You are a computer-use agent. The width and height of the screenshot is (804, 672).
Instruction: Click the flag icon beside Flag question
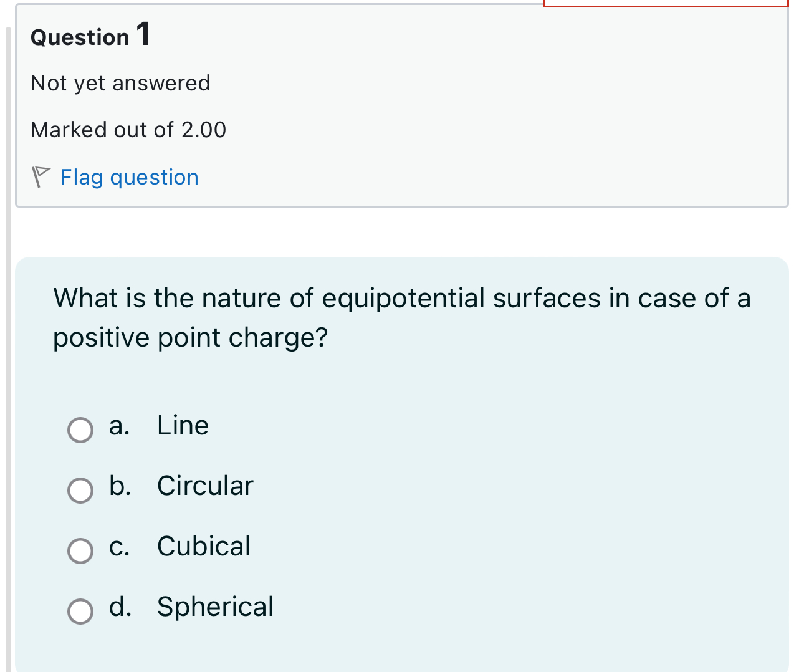coord(40,176)
